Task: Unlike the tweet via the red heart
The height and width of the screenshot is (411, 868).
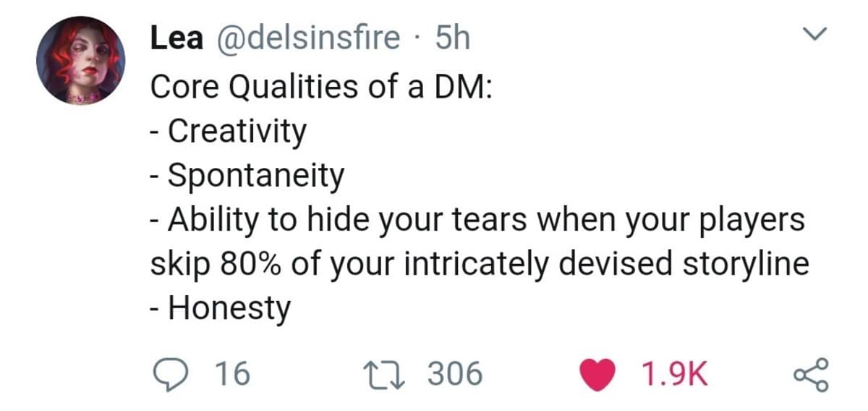Action: click(602, 373)
